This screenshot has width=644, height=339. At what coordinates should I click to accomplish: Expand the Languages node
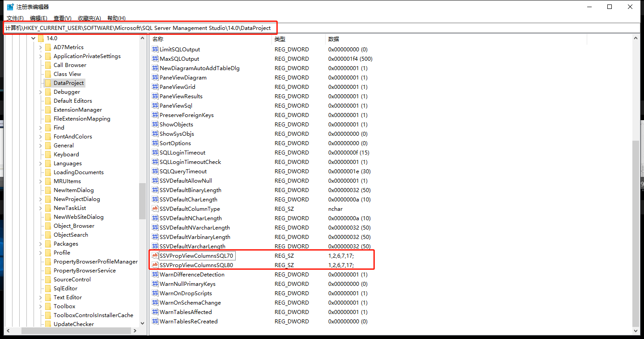click(41, 163)
